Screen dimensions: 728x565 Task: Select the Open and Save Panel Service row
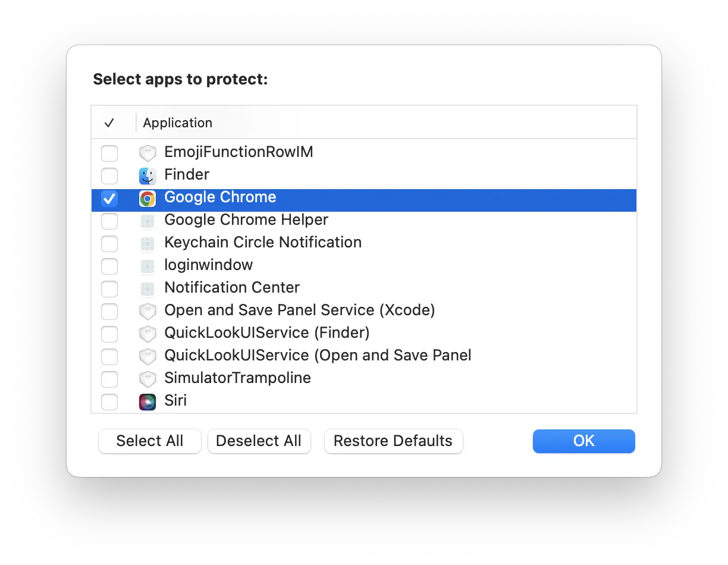[300, 310]
